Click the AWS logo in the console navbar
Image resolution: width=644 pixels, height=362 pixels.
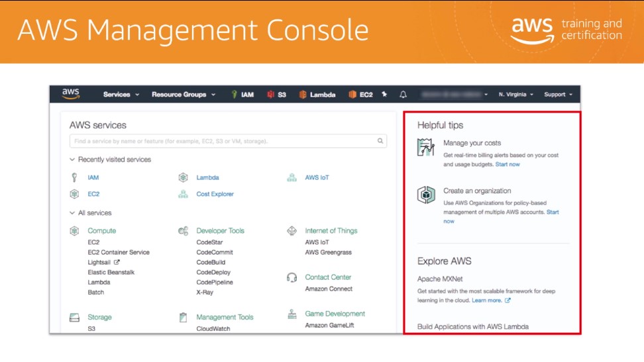[71, 94]
